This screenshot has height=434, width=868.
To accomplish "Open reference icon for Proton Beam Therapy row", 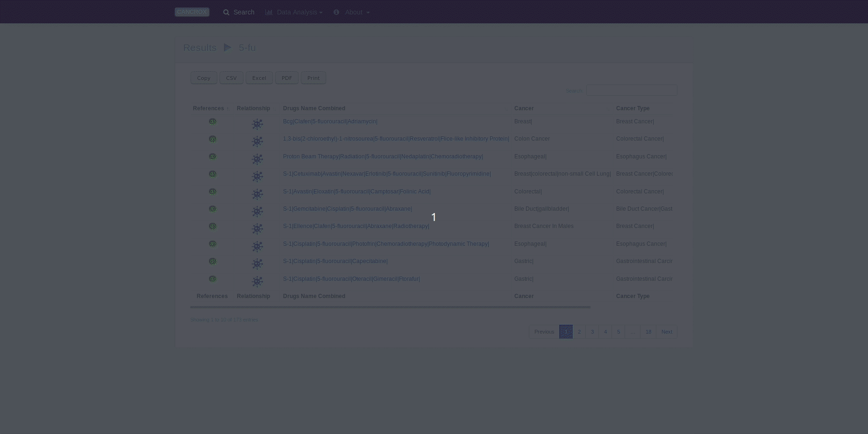I will pyautogui.click(x=213, y=157).
